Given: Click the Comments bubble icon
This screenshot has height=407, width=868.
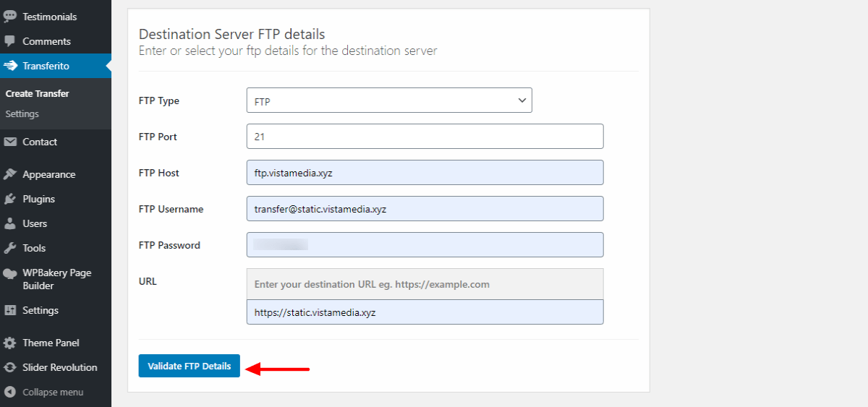Looking at the screenshot, I should pyautogui.click(x=10, y=41).
